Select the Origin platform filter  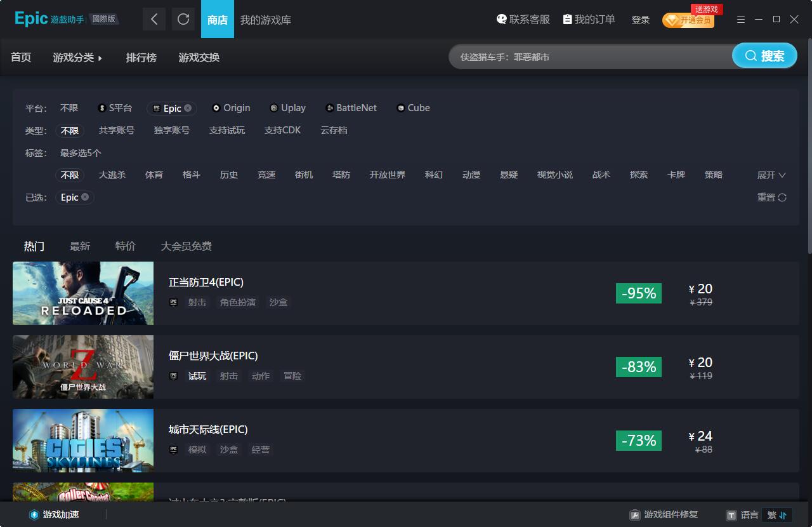pos(231,108)
